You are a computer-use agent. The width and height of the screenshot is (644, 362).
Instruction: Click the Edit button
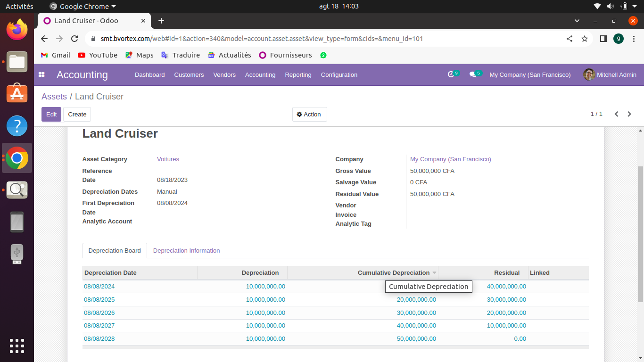click(51, 115)
